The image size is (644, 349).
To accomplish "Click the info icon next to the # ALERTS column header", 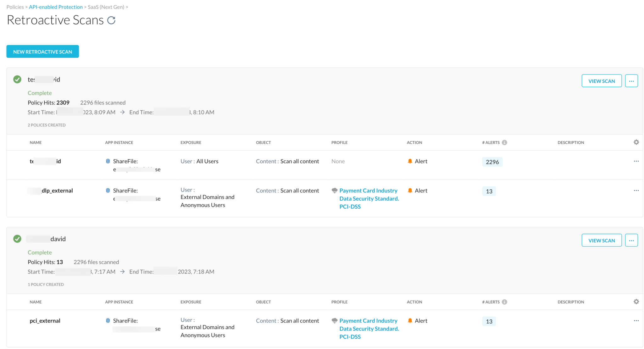I will pyautogui.click(x=505, y=142).
